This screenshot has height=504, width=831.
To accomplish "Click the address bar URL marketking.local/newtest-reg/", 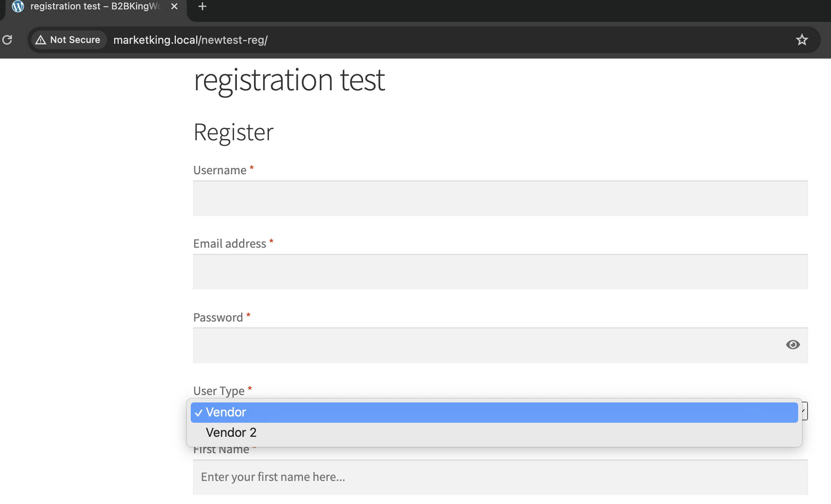I will tap(190, 40).
